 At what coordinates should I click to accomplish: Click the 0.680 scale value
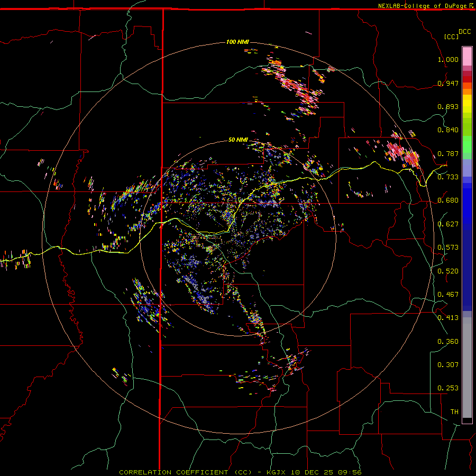[x=448, y=200]
